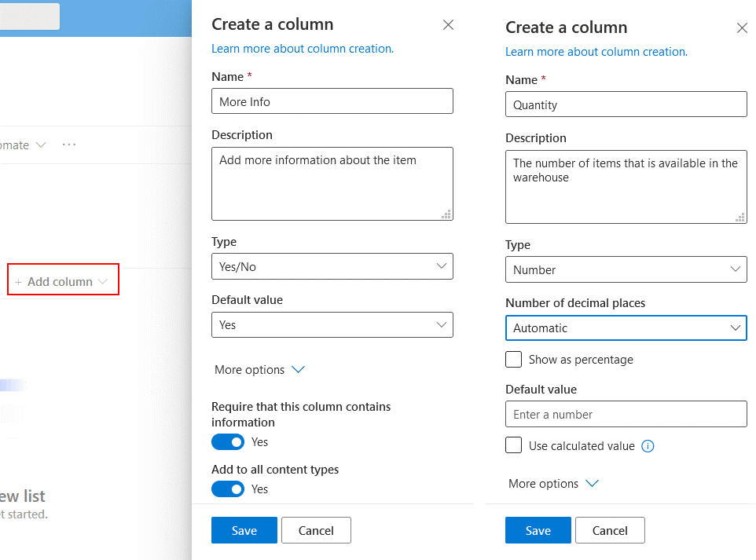The height and width of the screenshot is (560, 756).
Task: Turn off the Add to all content types toggle
Action: click(x=228, y=489)
